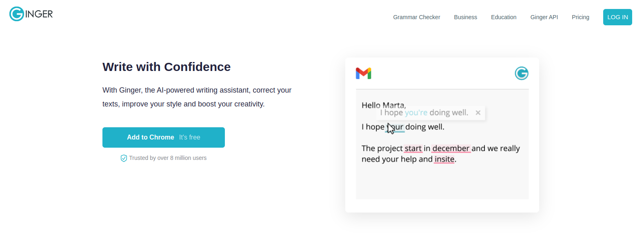This screenshot has width=644, height=237.
Task: Close the suggestion popup with X
Action: point(478,113)
